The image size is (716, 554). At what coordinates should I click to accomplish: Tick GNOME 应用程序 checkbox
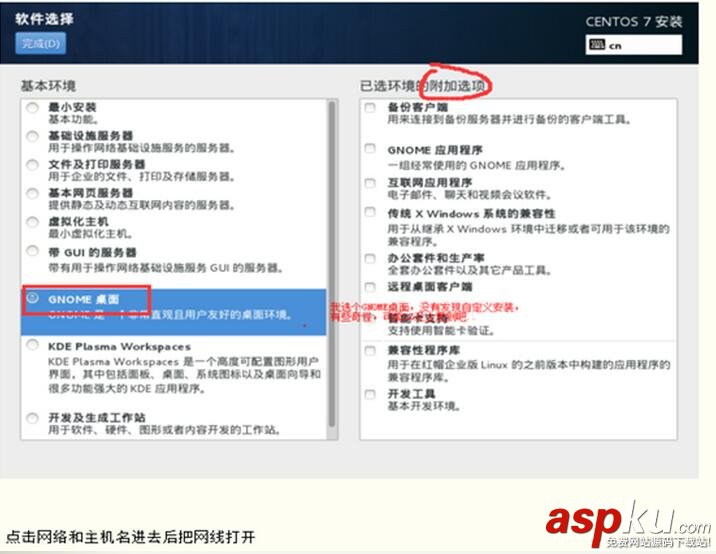click(370, 148)
